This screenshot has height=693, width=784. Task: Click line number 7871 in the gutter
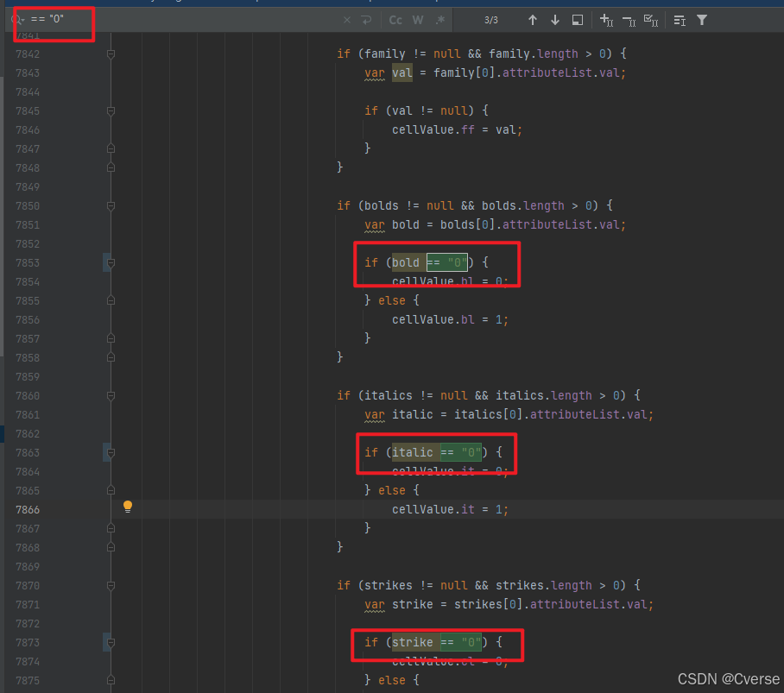(28, 605)
